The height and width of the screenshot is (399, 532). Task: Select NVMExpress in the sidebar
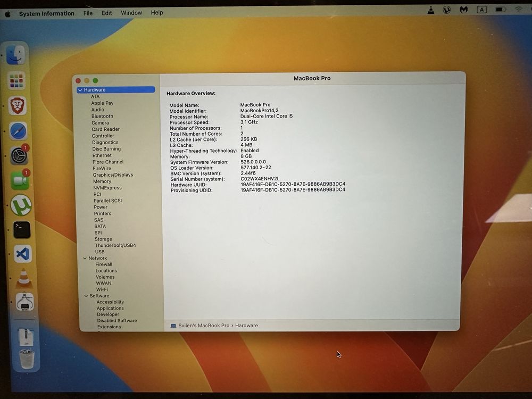coord(107,188)
